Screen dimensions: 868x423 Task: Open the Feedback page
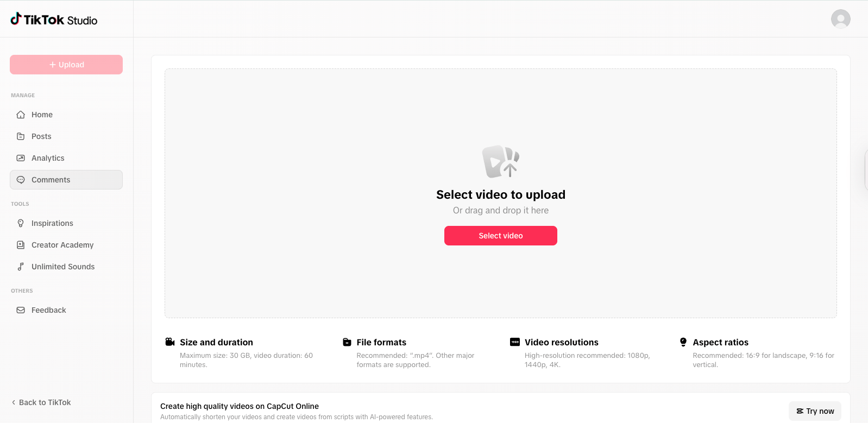pos(66,310)
